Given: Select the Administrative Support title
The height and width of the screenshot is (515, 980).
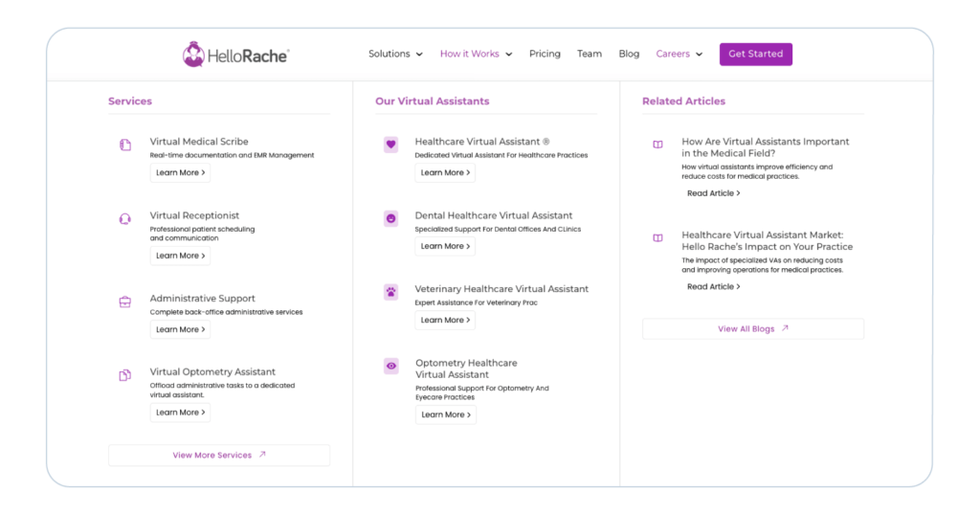Looking at the screenshot, I should click(x=203, y=298).
